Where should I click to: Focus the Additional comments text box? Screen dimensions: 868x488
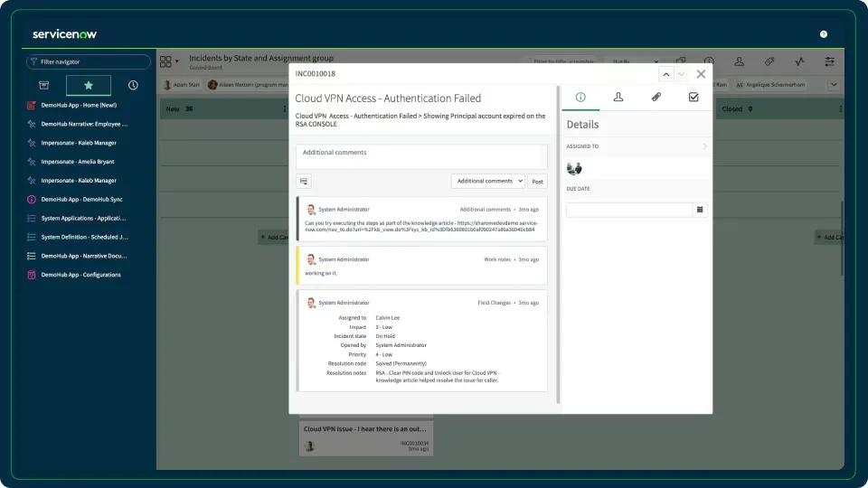(x=421, y=156)
